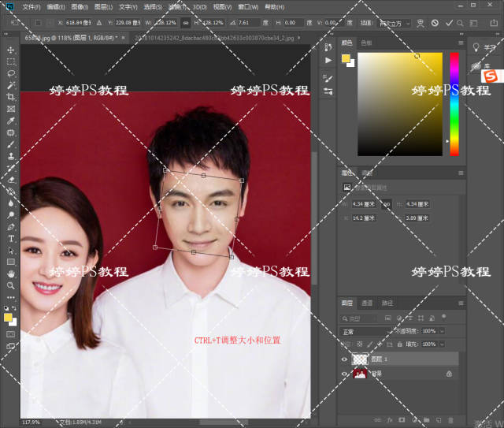The width and height of the screenshot is (504, 428).
Task: Select the Move tool
Action: [x=11, y=50]
